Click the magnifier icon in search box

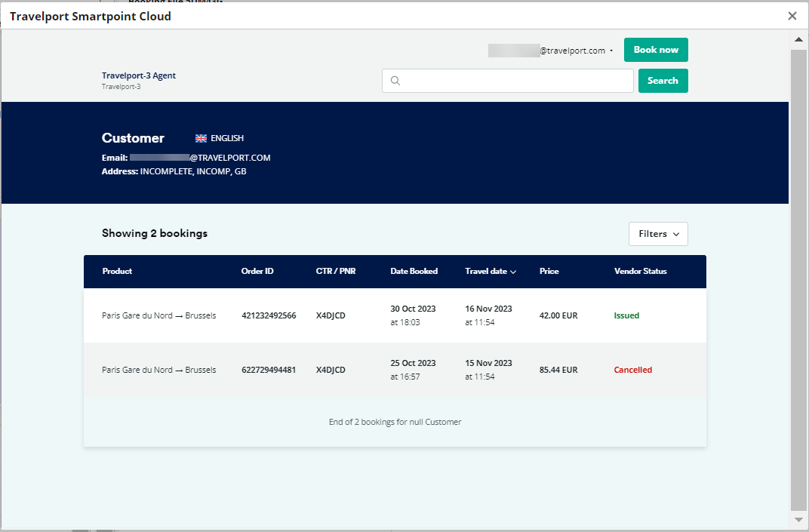pyautogui.click(x=395, y=81)
